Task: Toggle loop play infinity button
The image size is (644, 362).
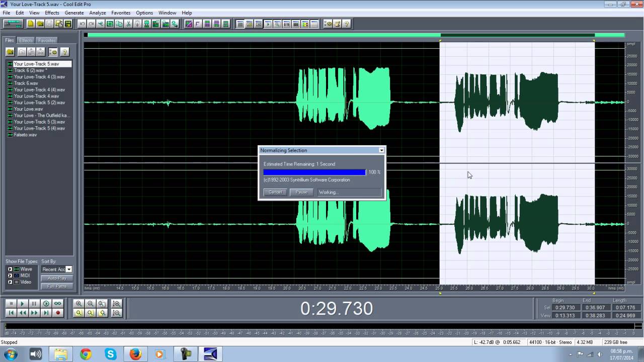Action: (58, 304)
